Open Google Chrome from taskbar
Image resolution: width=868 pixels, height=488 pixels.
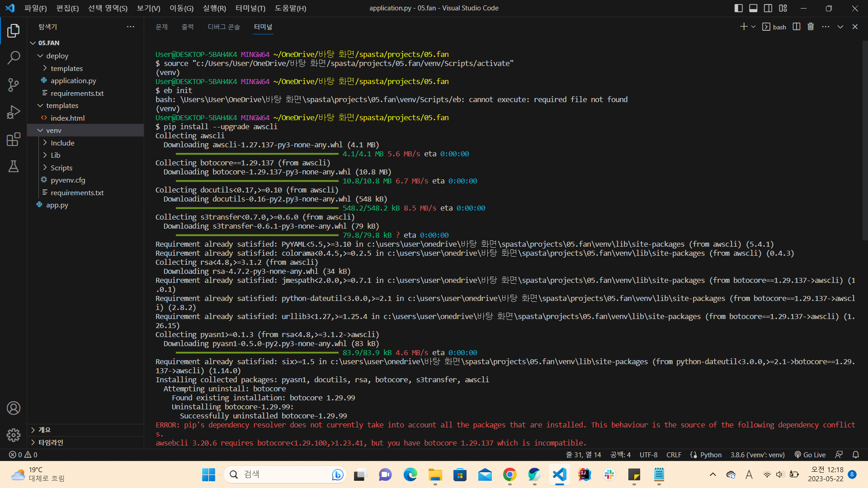[509, 474]
